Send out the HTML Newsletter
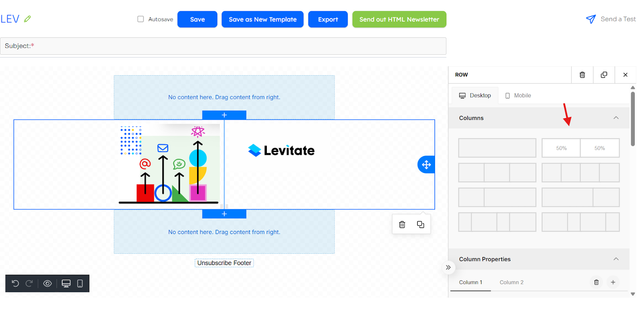Viewport: 644px width, 329px height. click(x=399, y=19)
